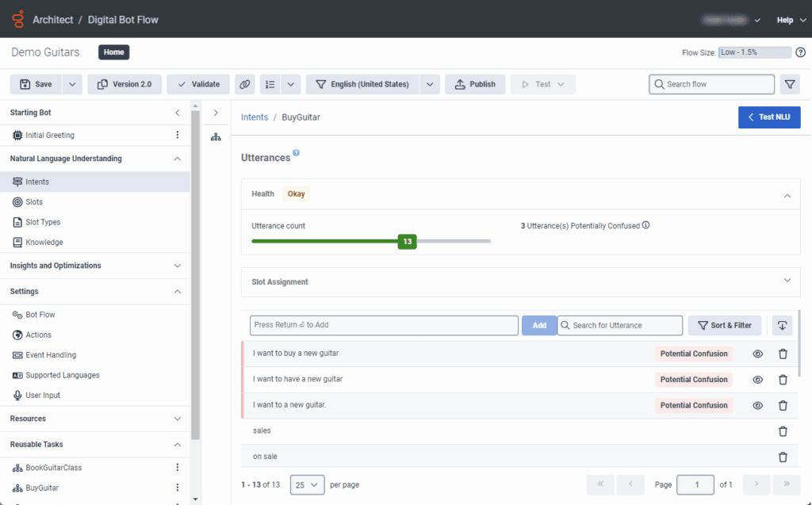Open the Help menu
The width and height of the screenshot is (812, 505).
click(789, 20)
